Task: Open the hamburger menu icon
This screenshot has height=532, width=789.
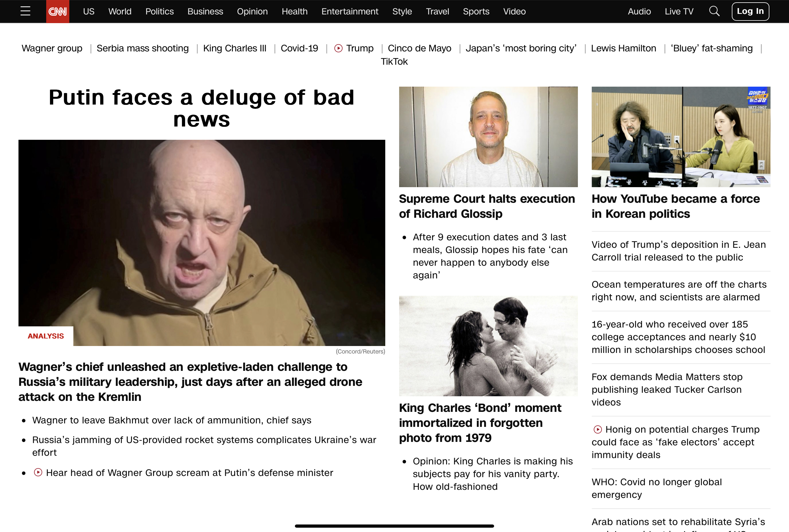Action: pos(25,11)
